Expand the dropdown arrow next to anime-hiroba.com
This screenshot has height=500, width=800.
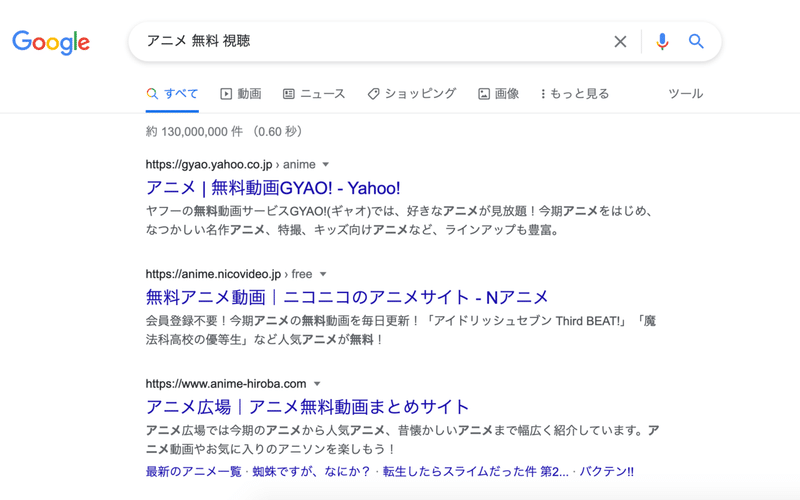pyautogui.click(x=317, y=384)
